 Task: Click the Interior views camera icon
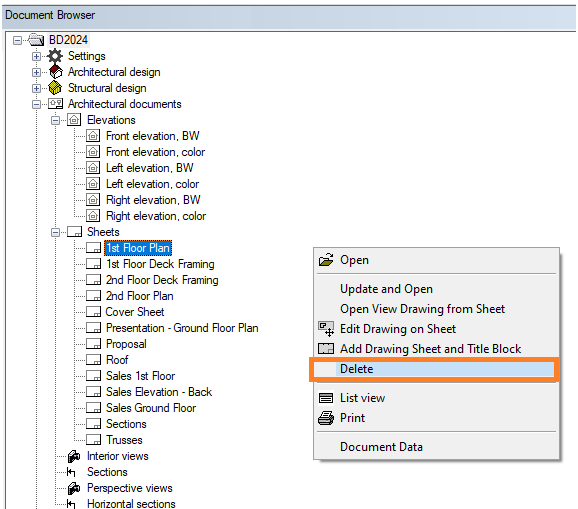tap(74, 456)
